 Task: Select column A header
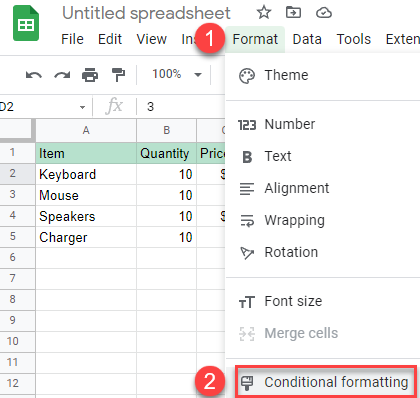coord(86,130)
